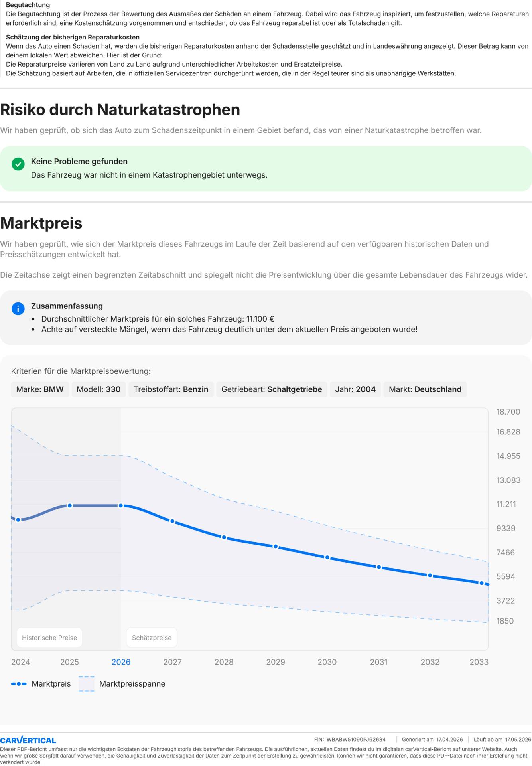Click the carVertical logo in the footer
532x766 pixels.
28,740
